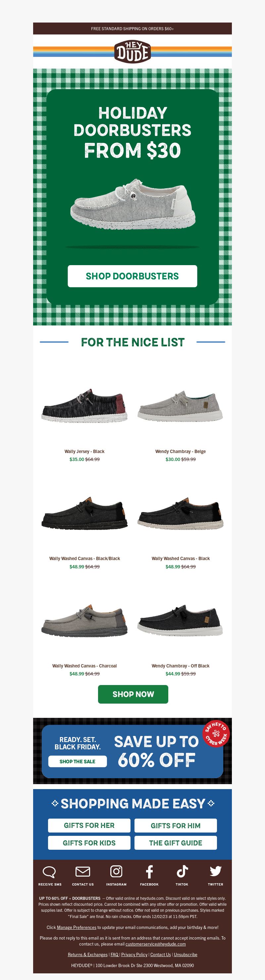Choose Gifts For Kids
265x980 pixels.
[x=89, y=843]
